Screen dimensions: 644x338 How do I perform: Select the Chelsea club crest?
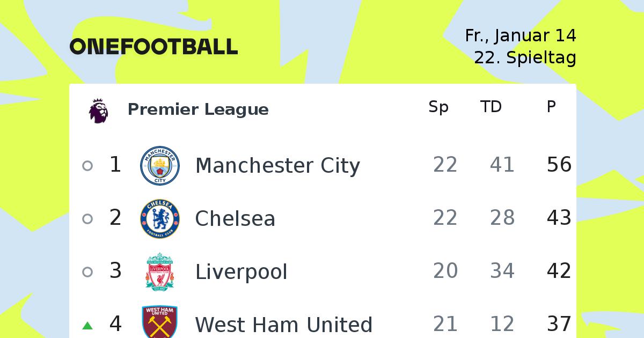click(x=160, y=219)
